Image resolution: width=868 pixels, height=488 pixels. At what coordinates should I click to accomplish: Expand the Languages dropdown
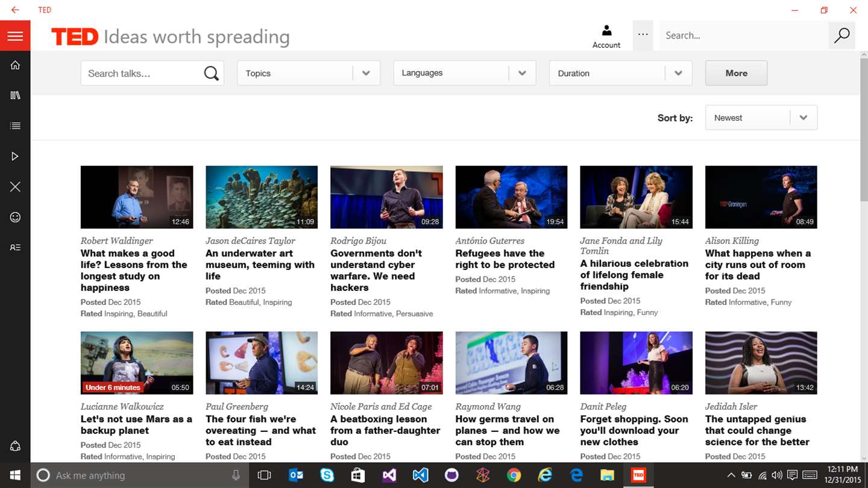tap(465, 74)
